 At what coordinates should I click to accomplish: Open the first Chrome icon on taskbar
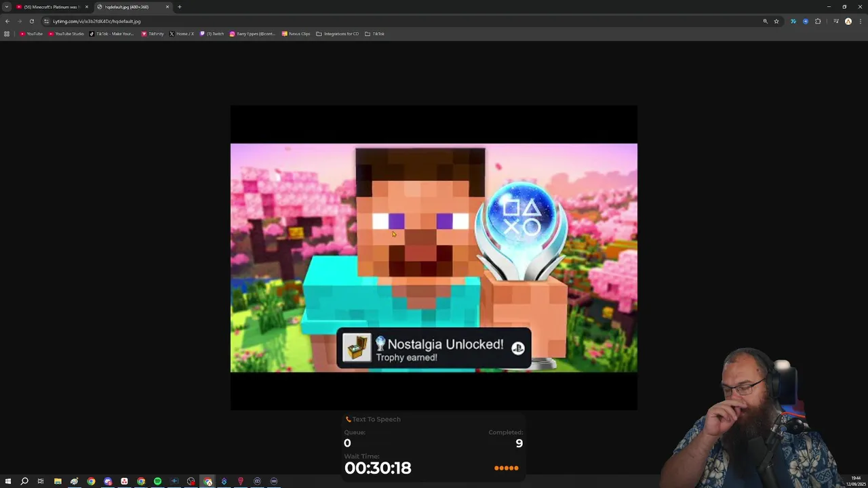pos(91,481)
